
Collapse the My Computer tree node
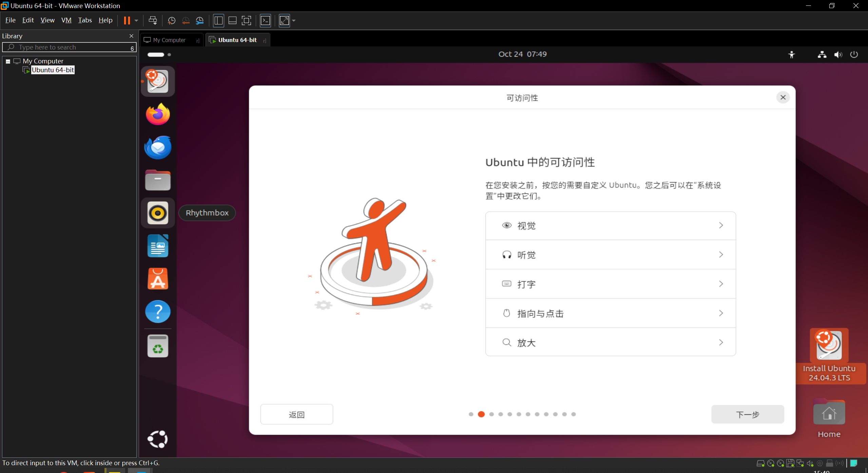pyautogui.click(x=8, y=61)
